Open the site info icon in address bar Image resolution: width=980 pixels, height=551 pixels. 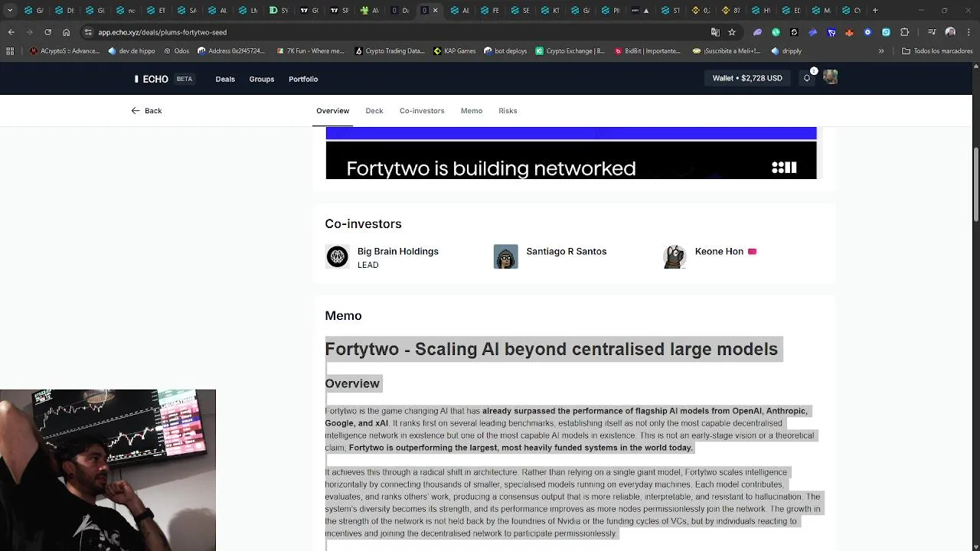click(x=88, y=32)
